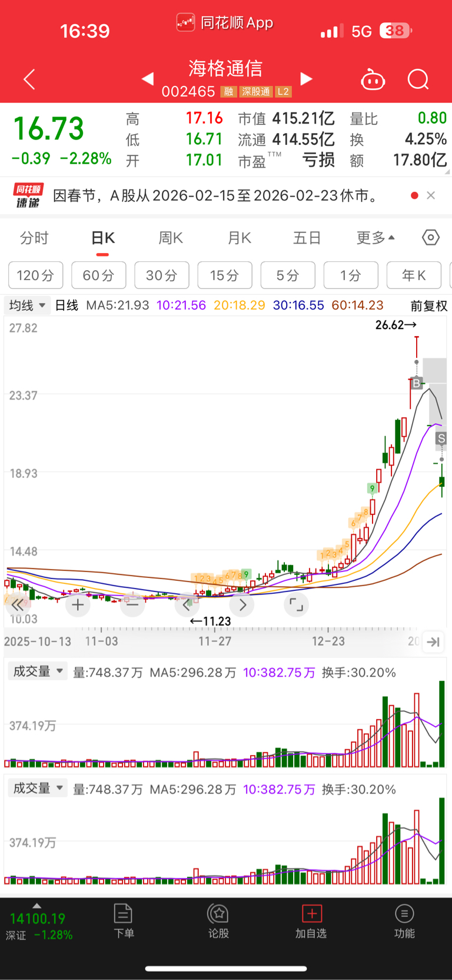Tap the holiday closure notice text
Viewport: 452px width, 980px height.
[x=217, y=195]
